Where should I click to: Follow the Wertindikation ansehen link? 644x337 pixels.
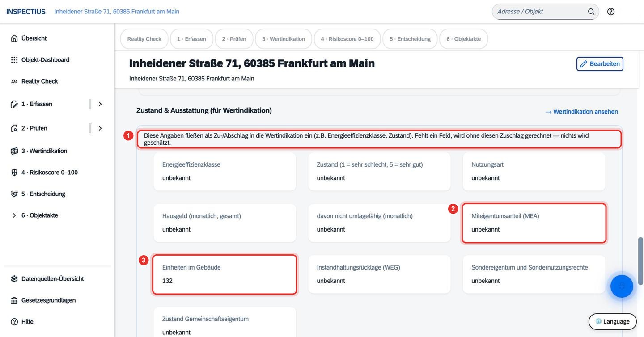[581, 112]
